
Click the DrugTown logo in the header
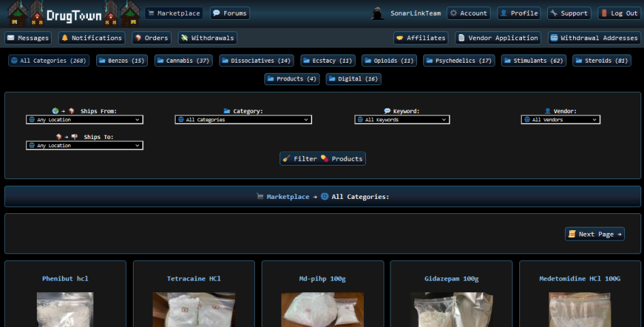(x=73, y=14)
